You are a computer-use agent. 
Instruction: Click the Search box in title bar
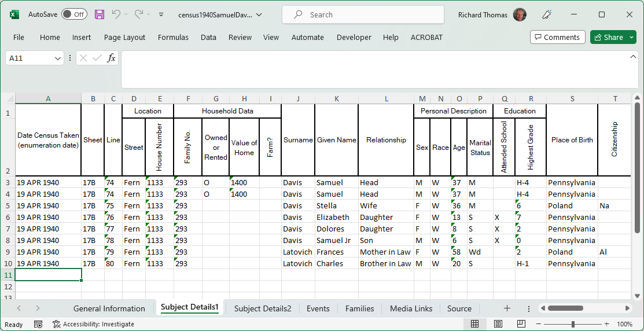pyautogui.click(x=363, y=14)
